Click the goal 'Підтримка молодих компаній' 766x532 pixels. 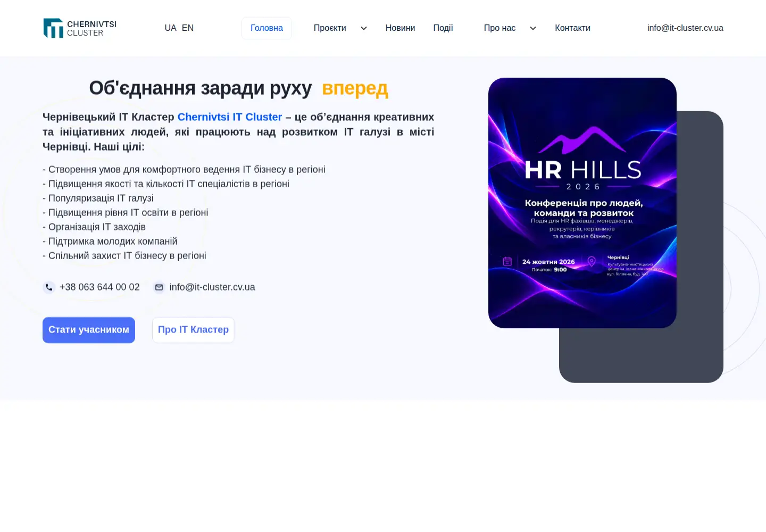[110, 242]
